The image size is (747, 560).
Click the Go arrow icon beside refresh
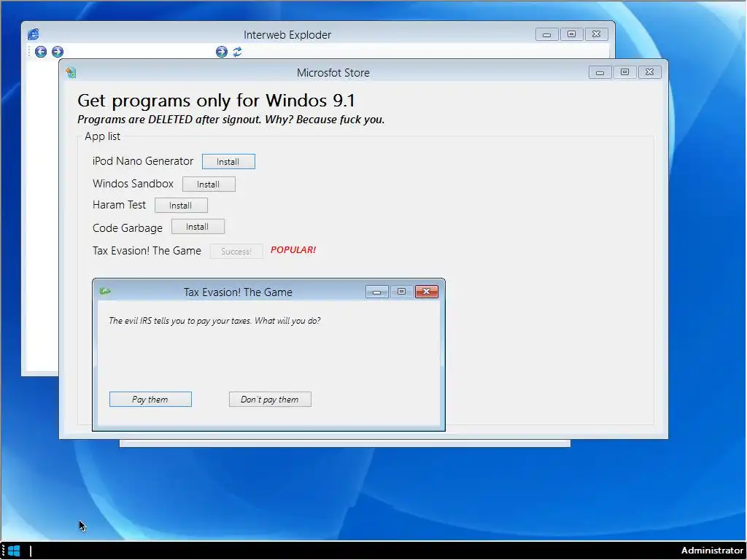(x=222, y=52)
